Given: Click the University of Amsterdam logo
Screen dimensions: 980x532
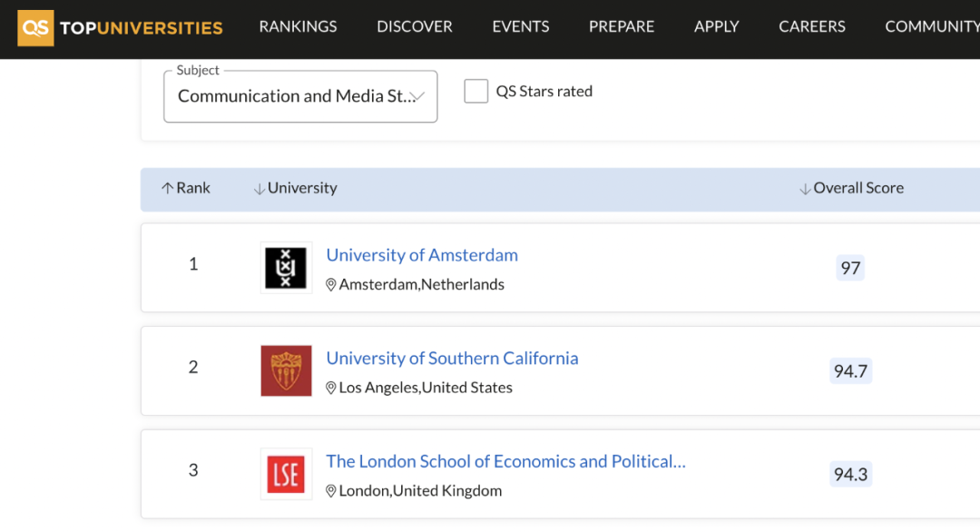Looking at the screenshot, I should [286, 268].
